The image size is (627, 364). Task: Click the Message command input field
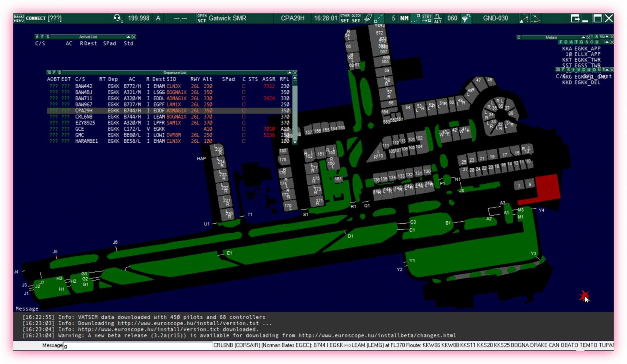click(x=138, y=346)
